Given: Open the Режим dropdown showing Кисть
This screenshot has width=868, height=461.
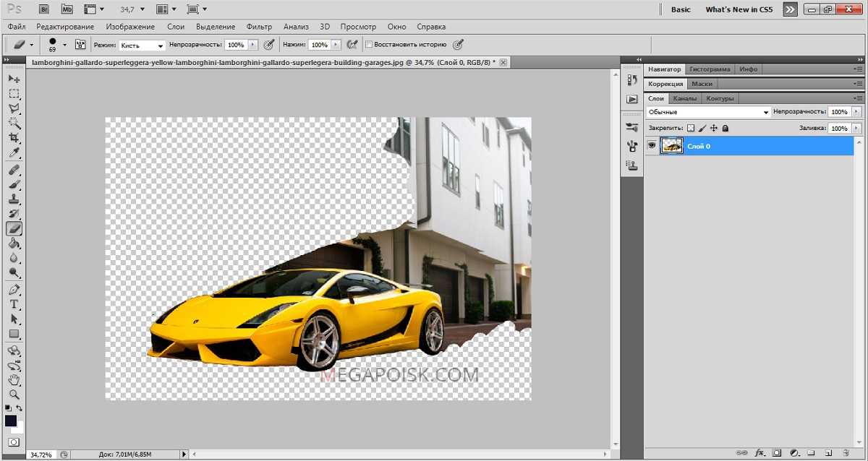Looking at the screenshot, I should 142,46.
